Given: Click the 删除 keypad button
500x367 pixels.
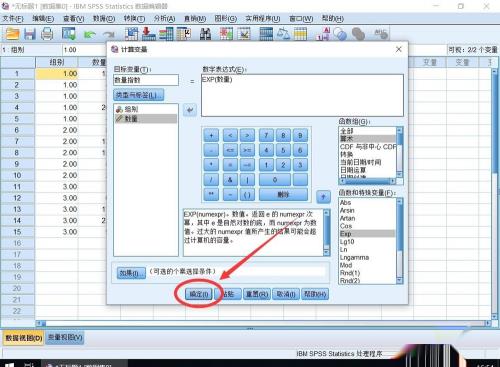Looking at the screenshot, I should (283, 195).
